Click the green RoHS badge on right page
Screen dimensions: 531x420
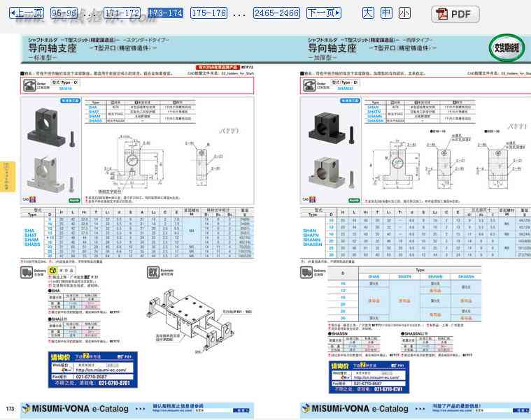coord(354,200)
